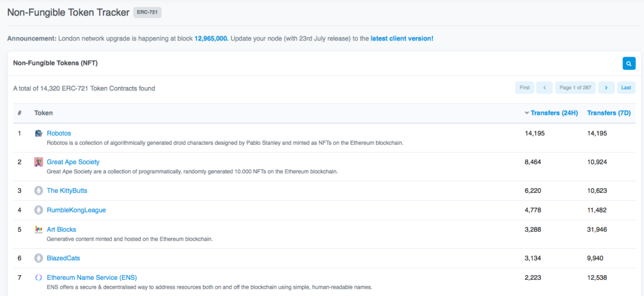This screenshot has width=644, height=296.
Task: Click the # column header
Action: pyautogui.click(x=19, y=113)
